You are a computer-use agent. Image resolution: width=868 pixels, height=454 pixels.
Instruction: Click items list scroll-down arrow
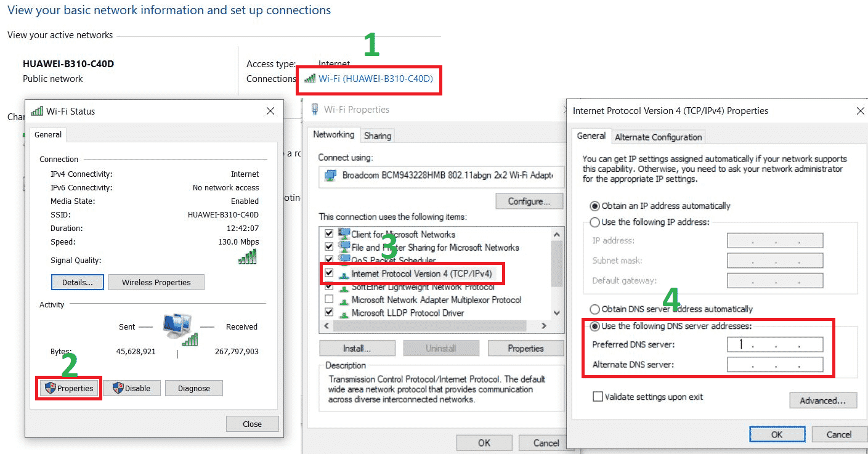pyautogui.click(x=558, y=313)
